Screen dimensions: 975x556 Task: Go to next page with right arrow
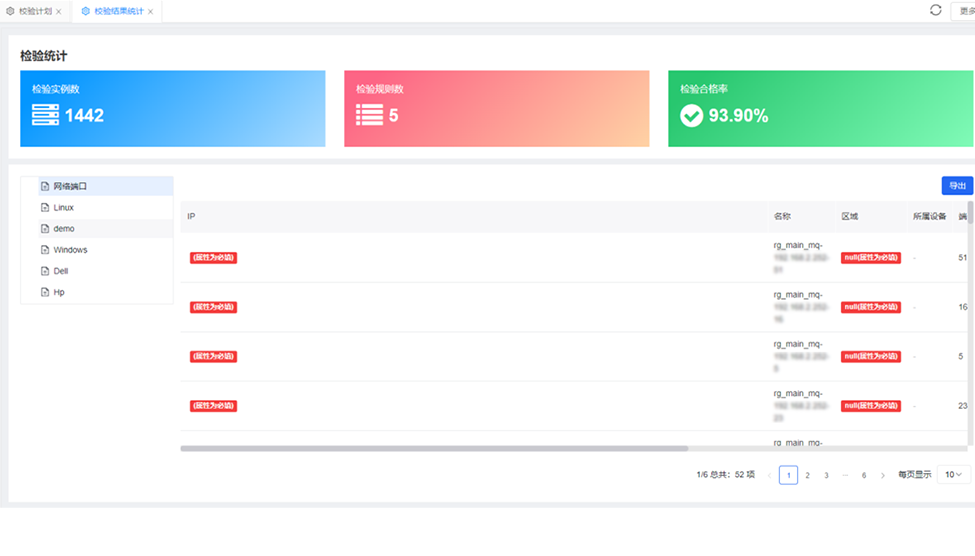(882, 475)
